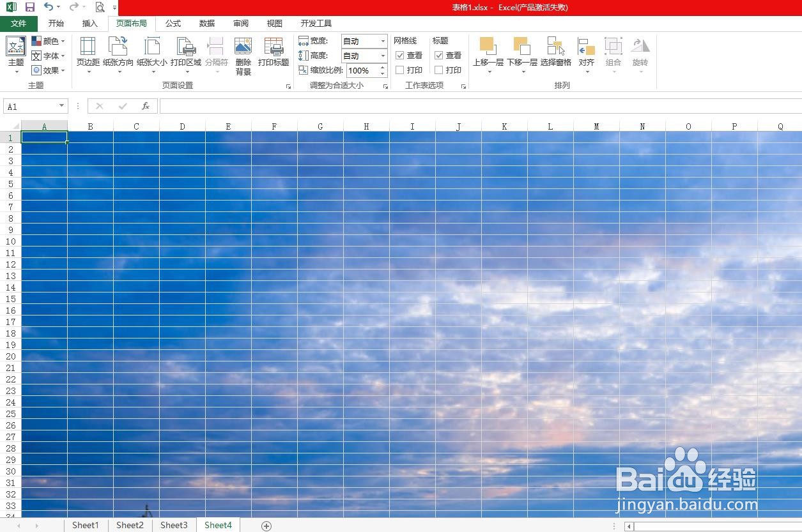Click horizontal scrollbar left arrow
The width and height of the screenshot is (802, 532).
click(x=629, y=526)
